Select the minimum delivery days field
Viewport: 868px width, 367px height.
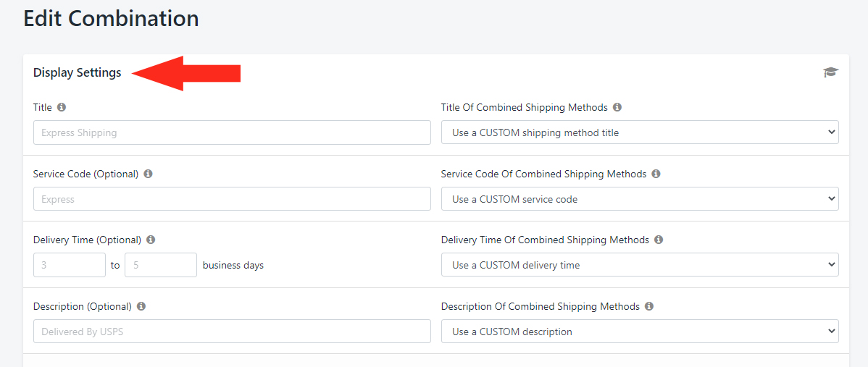pyautogui.click(x=70, y=265)
